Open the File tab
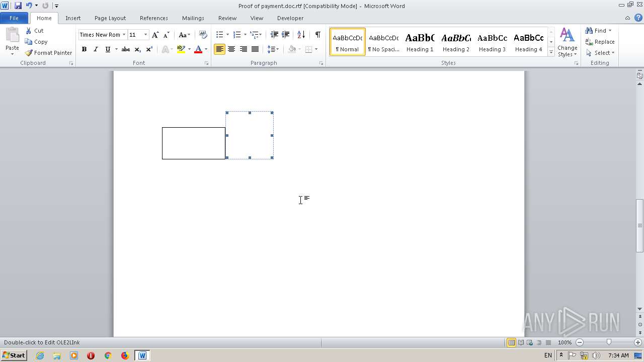Viewport: 644px width, 362px height. coord(14,18)
